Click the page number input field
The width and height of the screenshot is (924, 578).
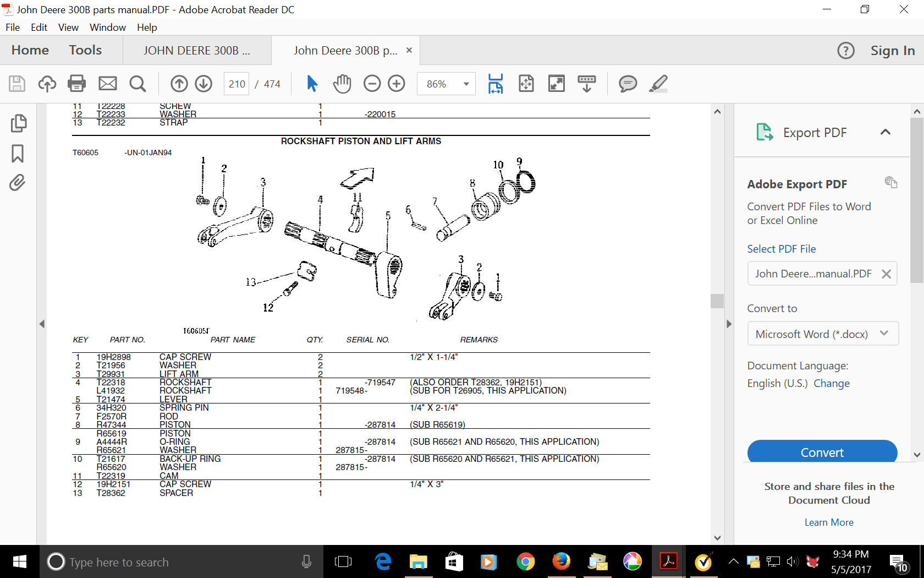[237, 84]
